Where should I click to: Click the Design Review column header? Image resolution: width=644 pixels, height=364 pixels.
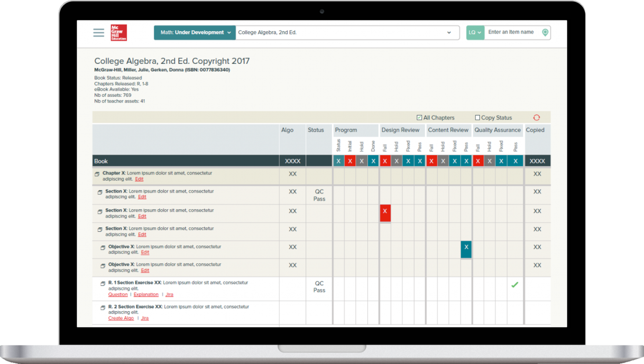[x=400, y=130]
